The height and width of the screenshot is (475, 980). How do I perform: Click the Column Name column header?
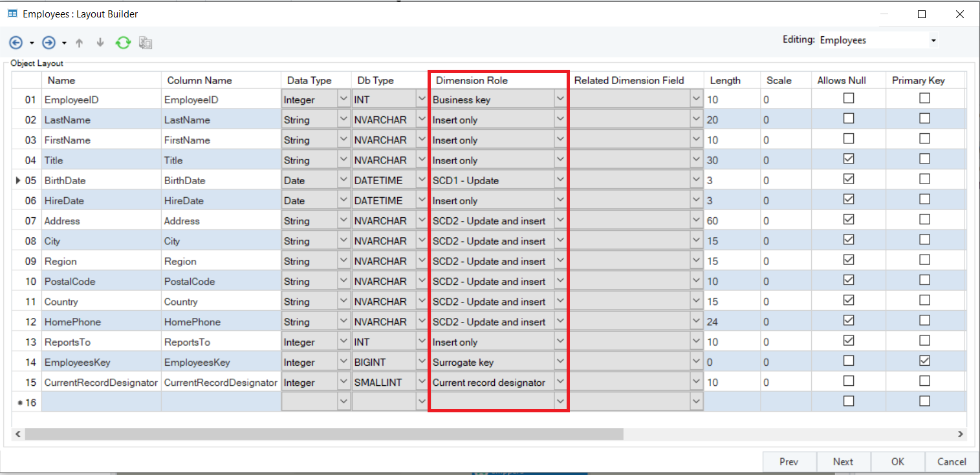(x=199, y=80)
